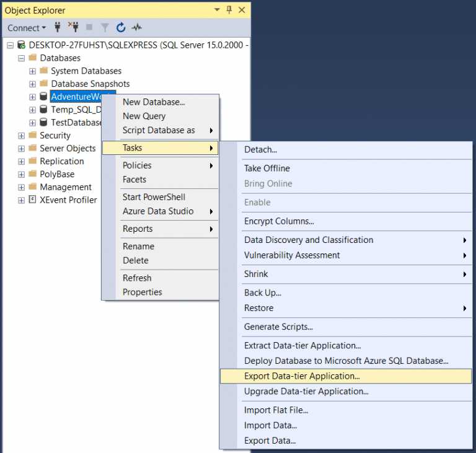Click the Disconnect plug icon in toolbar

coord(74,27)
